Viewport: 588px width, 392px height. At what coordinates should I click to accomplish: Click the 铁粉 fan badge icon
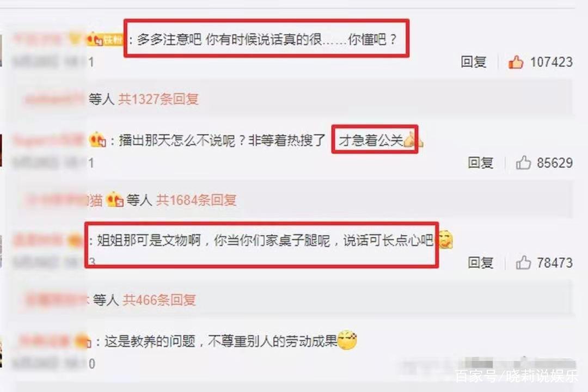coord(105,39)
